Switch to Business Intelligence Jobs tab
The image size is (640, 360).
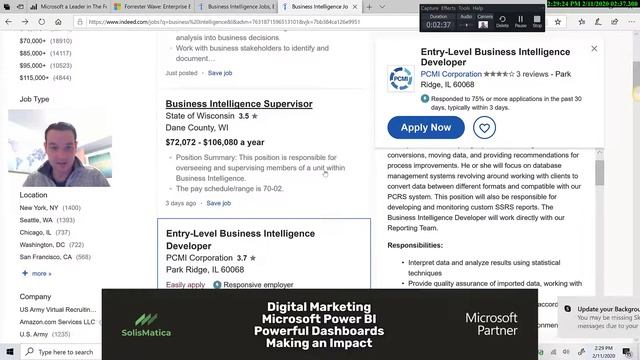(x=236, y=7)
